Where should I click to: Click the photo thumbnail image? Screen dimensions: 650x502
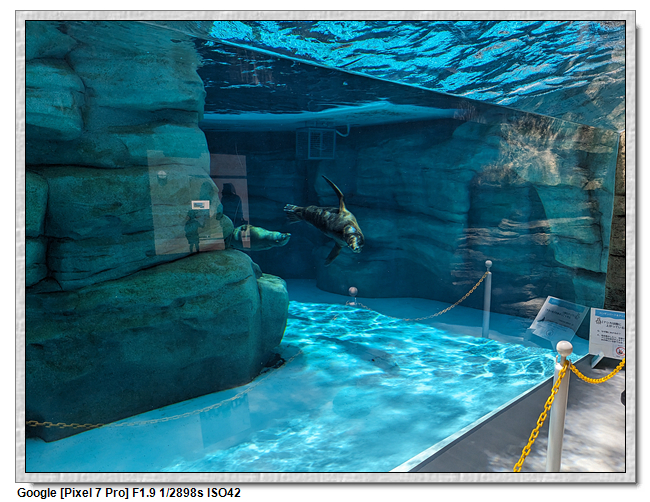325,245
